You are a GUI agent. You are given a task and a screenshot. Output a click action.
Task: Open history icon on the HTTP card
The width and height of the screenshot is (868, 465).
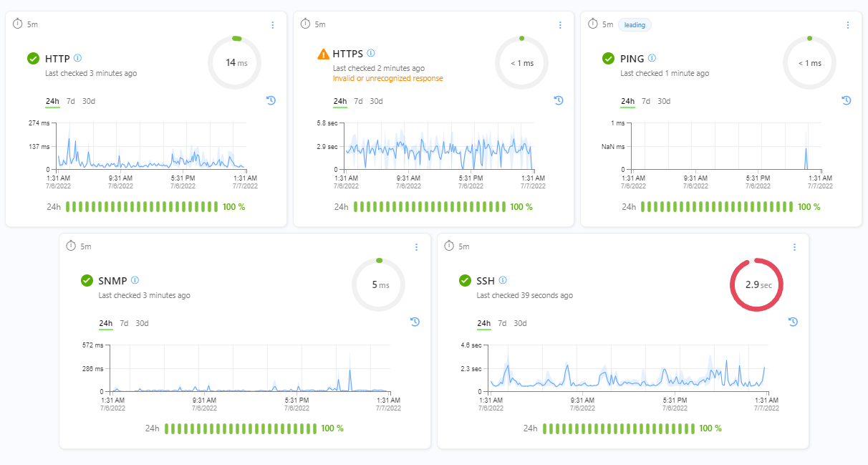click(x=271, y=100)
